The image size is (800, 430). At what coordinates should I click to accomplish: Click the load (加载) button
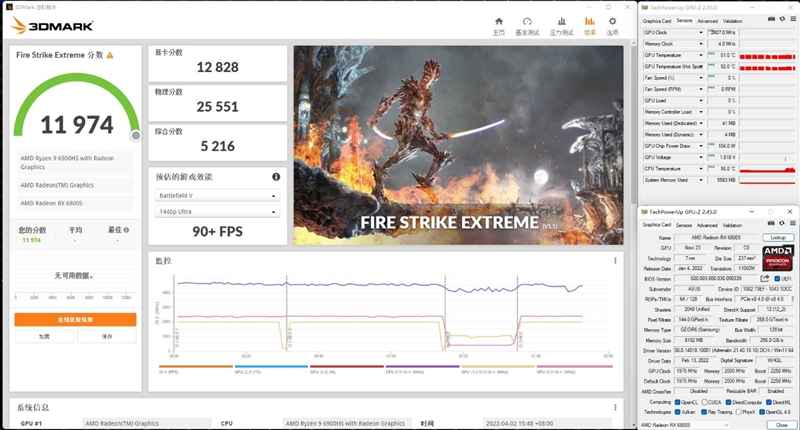44,336
